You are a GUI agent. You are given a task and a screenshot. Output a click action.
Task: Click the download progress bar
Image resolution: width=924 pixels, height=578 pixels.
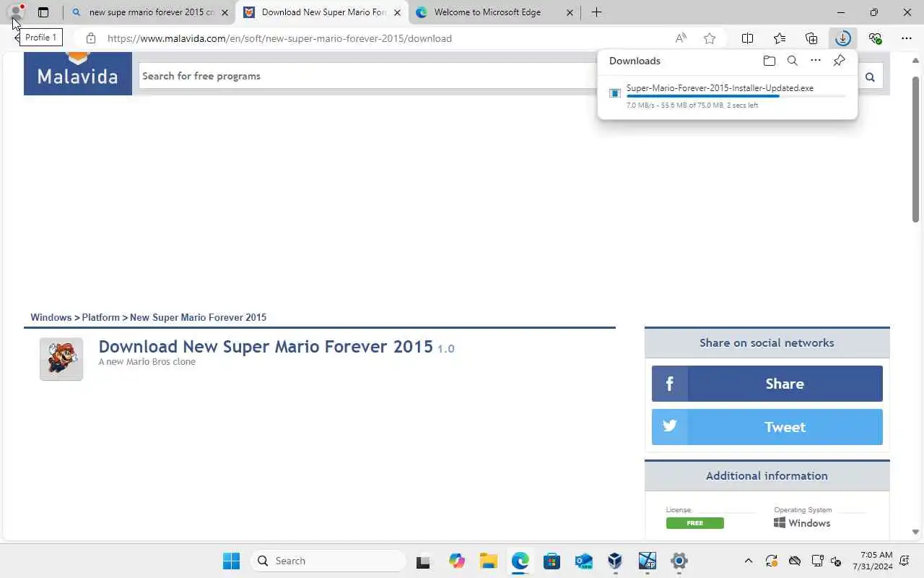[736, 96]
